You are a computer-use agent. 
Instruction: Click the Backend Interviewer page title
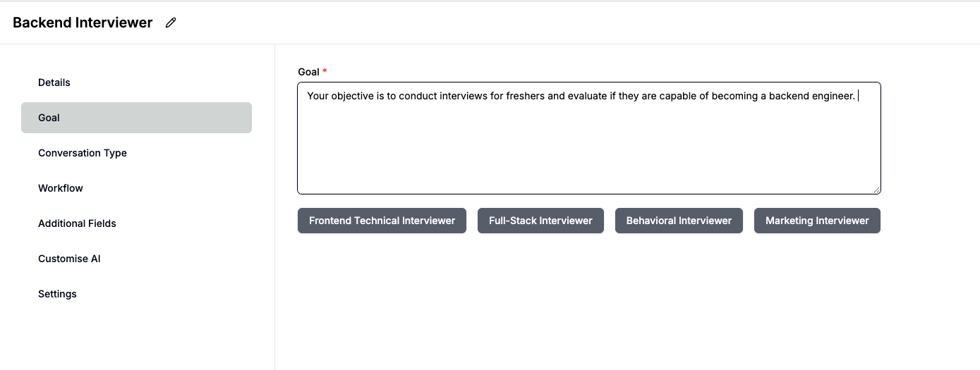(x=83, y=23)
